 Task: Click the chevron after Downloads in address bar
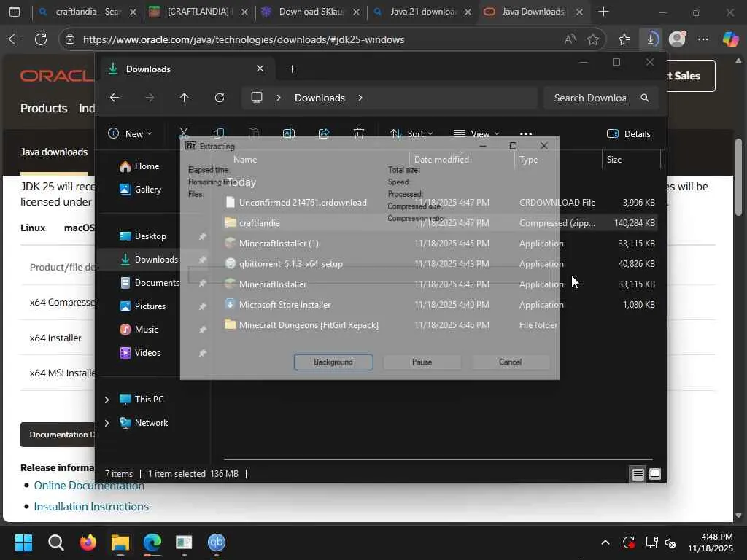[x=360, y=98]
